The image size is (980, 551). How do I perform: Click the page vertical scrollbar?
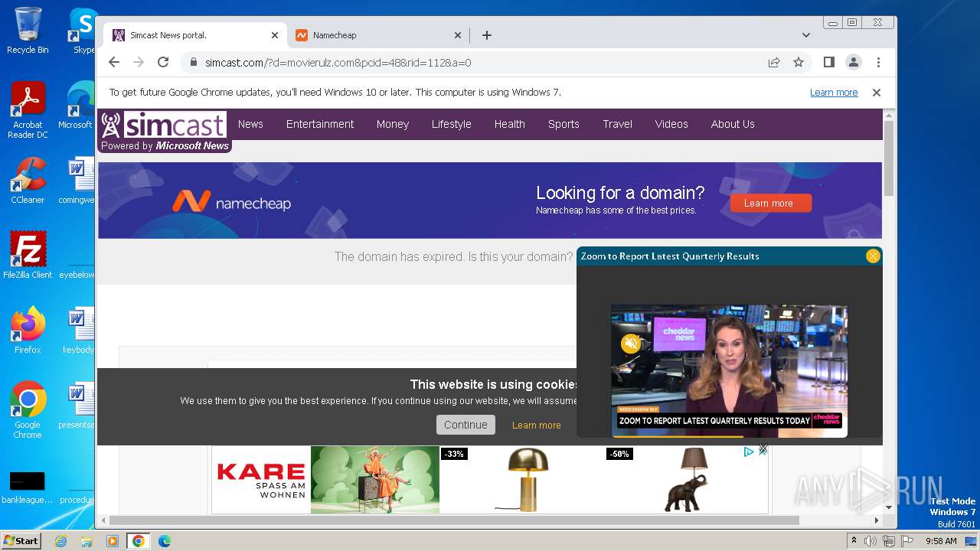pos(888,158)
